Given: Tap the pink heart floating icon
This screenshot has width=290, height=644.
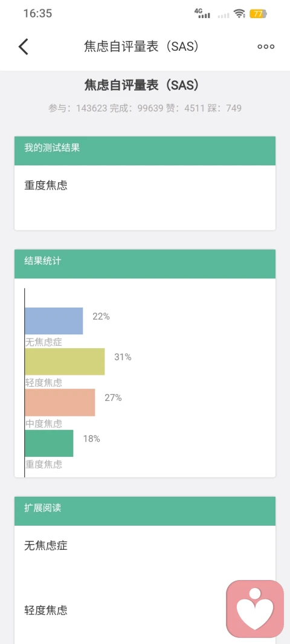Looking at the screenshot, I should [x=255, y=608].
